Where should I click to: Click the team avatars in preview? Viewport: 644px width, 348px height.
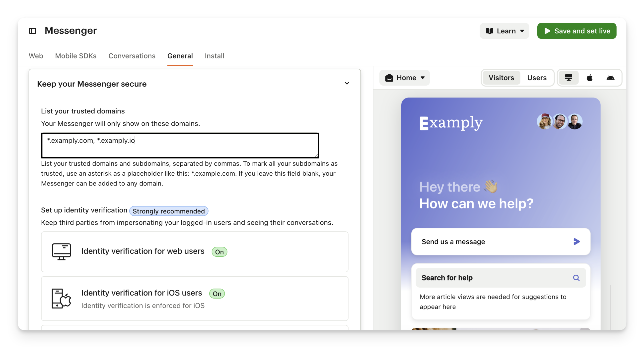pyautogui.click(x=560, y=122)
